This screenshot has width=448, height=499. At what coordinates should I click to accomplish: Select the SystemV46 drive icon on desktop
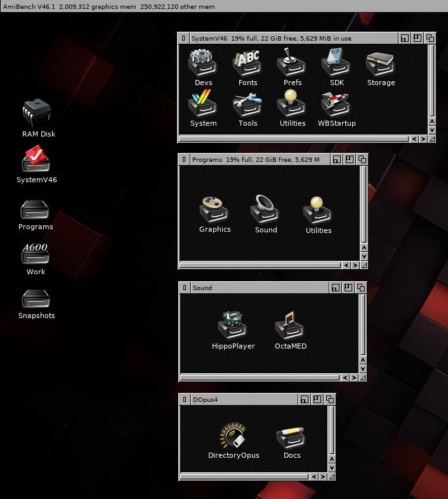point(36,159)
